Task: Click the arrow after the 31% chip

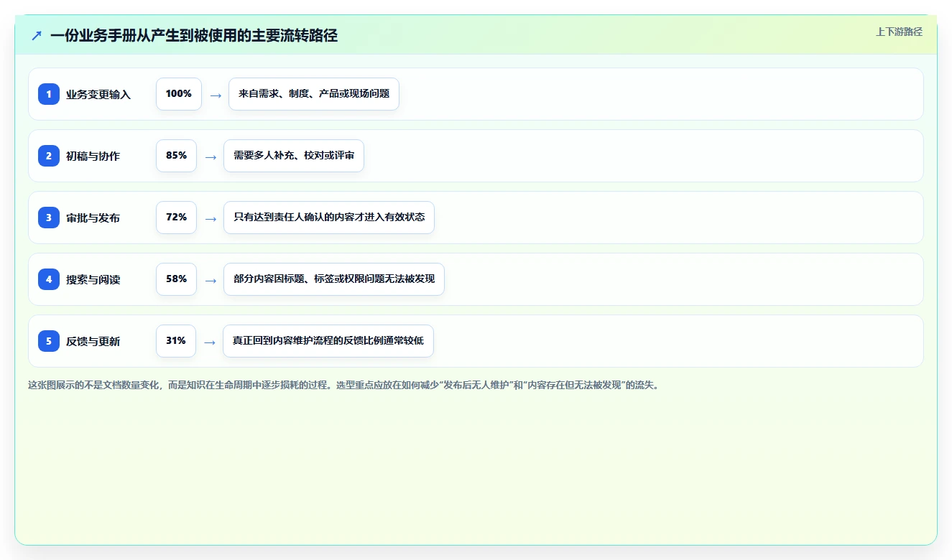Action: pyautogui.click(x=210, y=341)
